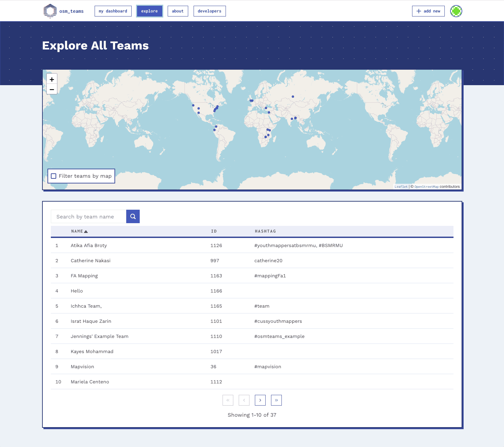Open the developers page
Image resolution: width=504 pixels, height=447 pixels.
(209, 11)
